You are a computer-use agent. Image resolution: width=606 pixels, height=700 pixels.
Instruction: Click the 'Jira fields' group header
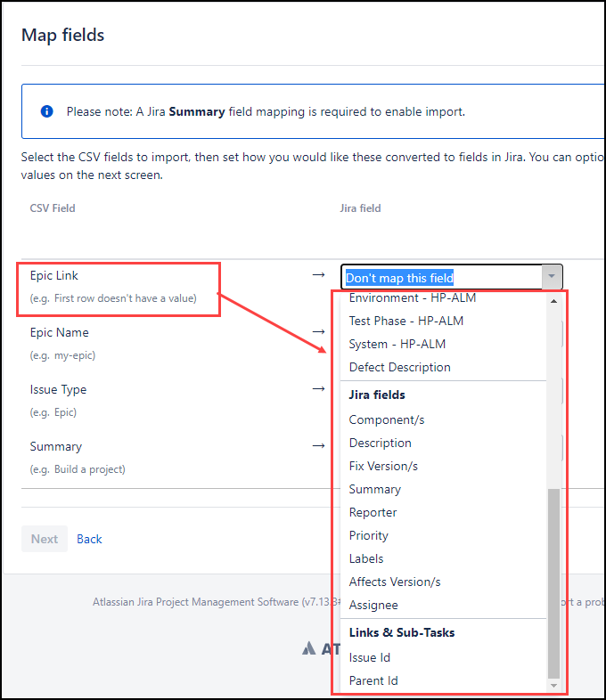pyautogui.click(x=377, y=395)
